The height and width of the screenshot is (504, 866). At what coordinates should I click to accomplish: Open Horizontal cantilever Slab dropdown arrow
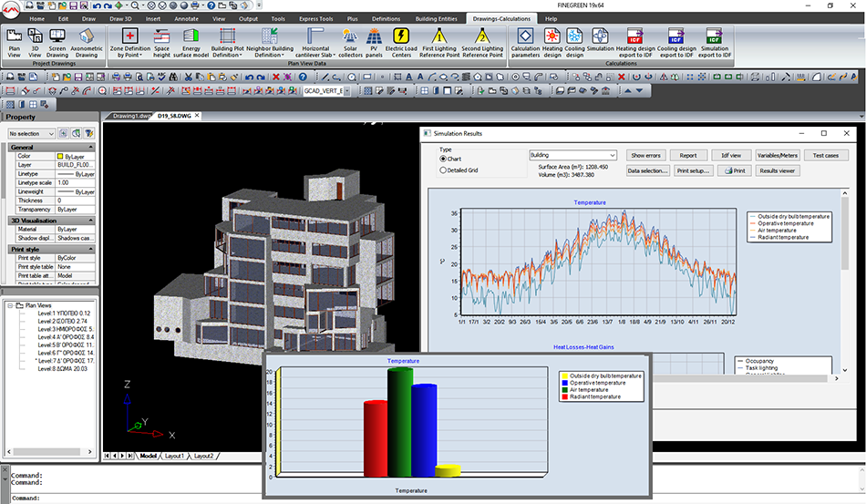pos(335,56)
